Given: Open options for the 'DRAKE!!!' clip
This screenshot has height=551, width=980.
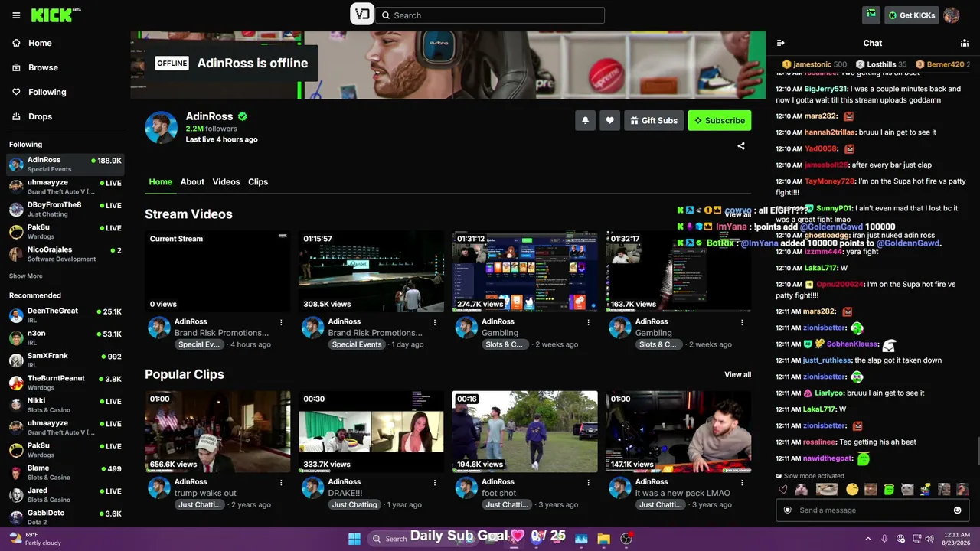Looking at the screenshot, I should 435,482.
